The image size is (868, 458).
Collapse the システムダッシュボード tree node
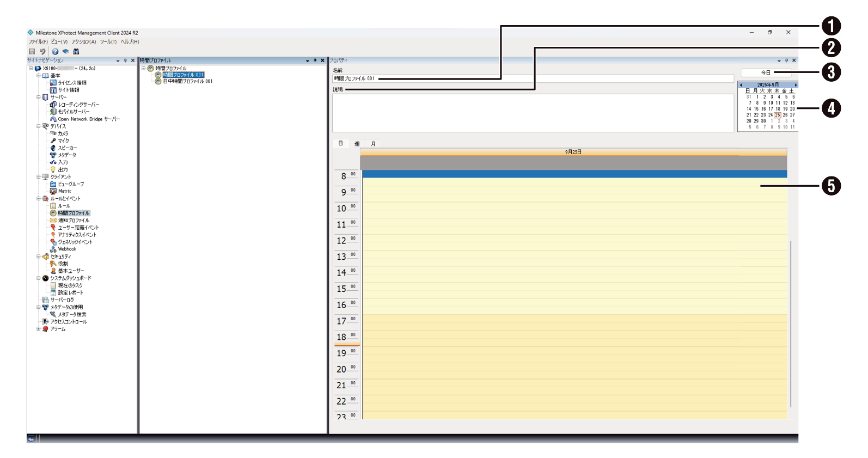pos(39,278)
